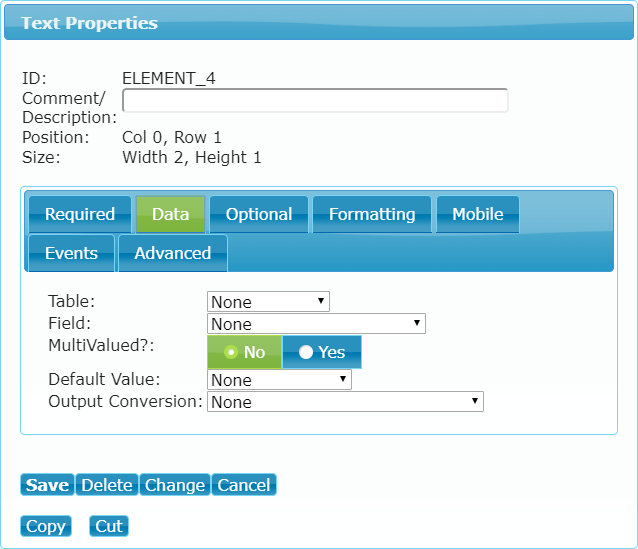Open the Table dropdown
Viewport: 638px width, 549px height.
(268, 302)
